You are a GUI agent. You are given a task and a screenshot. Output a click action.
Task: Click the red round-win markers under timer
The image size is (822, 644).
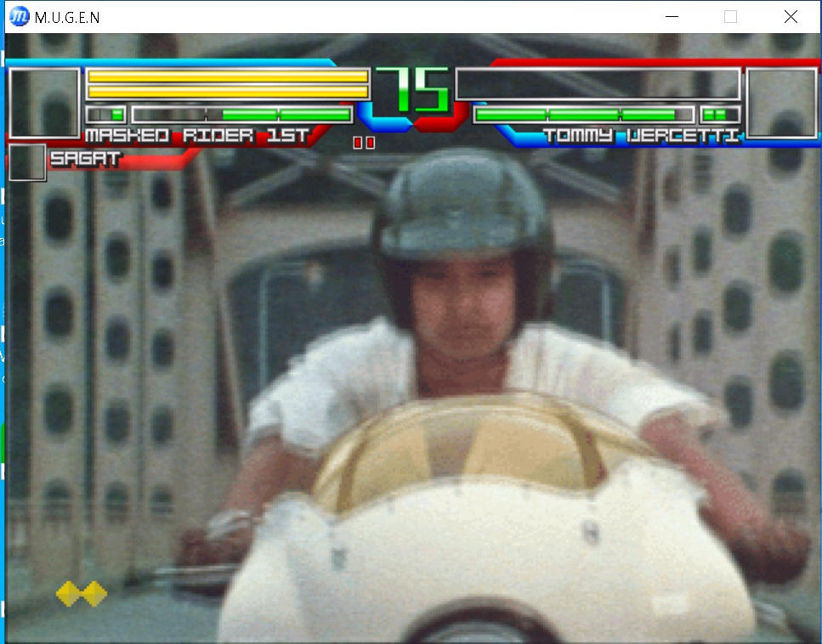[364, 143]
